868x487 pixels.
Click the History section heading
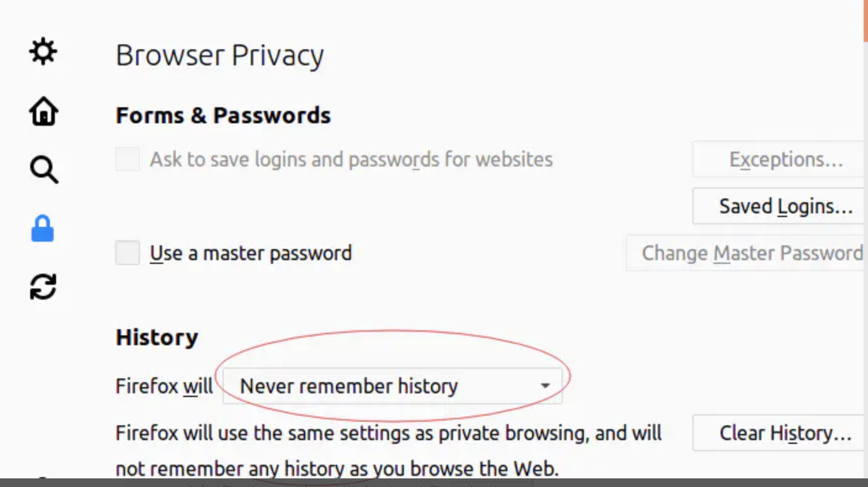(157, 337)
